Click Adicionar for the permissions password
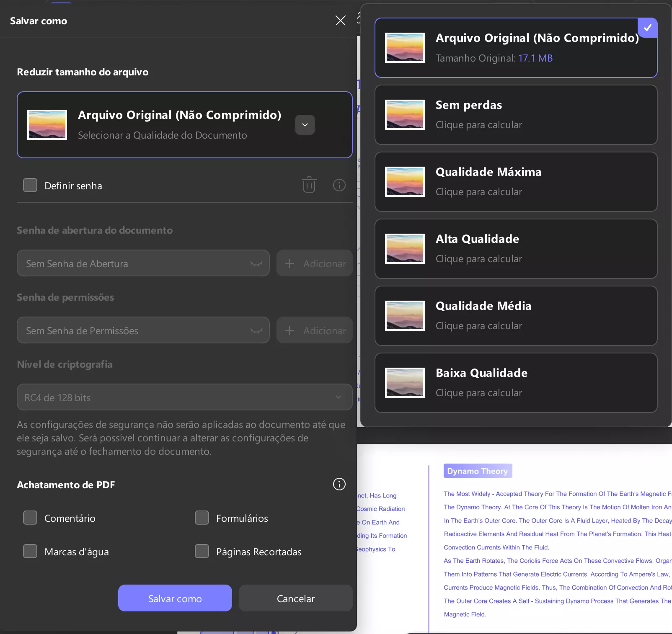The width and height of the screenshot is (672, 634). coord(315,330)
